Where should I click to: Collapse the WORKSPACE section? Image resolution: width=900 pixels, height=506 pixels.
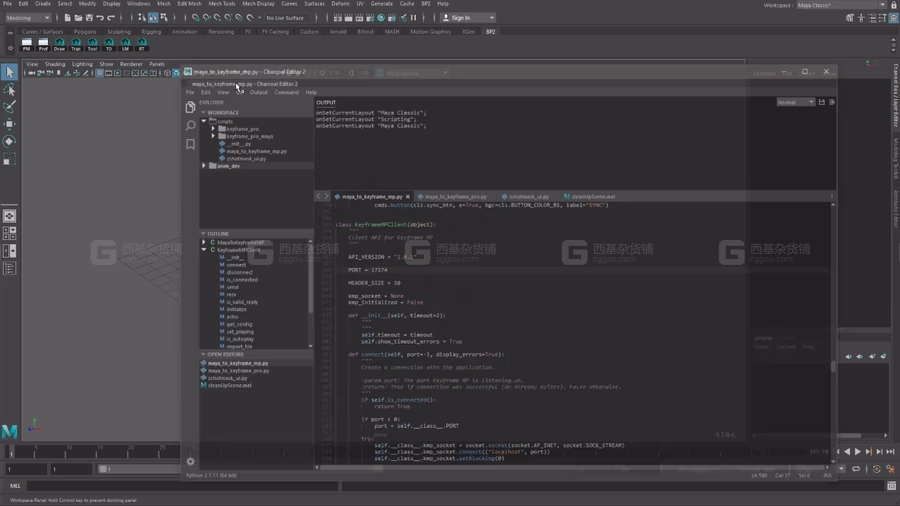(x=203, y=112)
